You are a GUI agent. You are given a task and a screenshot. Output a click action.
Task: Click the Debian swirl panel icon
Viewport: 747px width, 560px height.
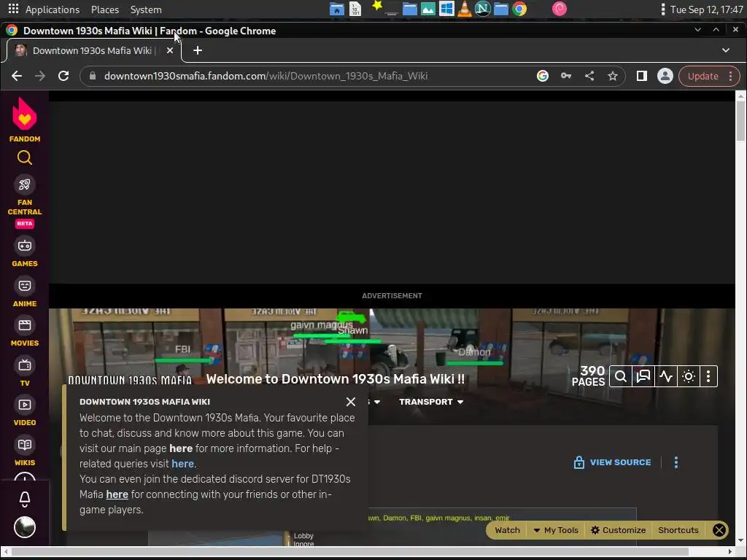click(x=559, y=9)
